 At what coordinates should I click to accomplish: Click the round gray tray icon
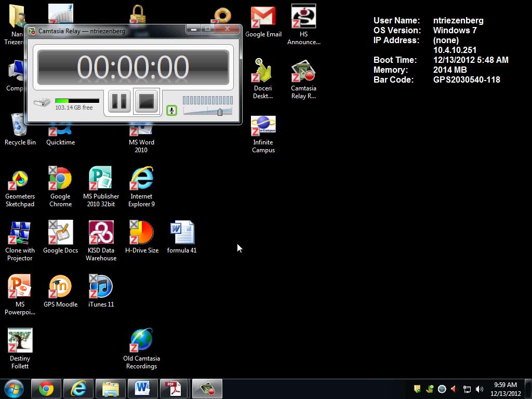click(x=442, y=389)
